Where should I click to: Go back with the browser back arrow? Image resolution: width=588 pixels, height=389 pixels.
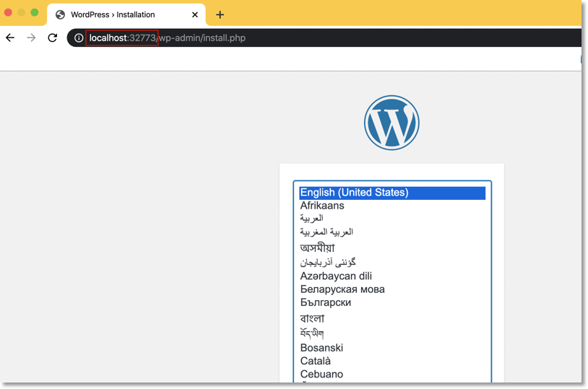[x=10, y=38]
